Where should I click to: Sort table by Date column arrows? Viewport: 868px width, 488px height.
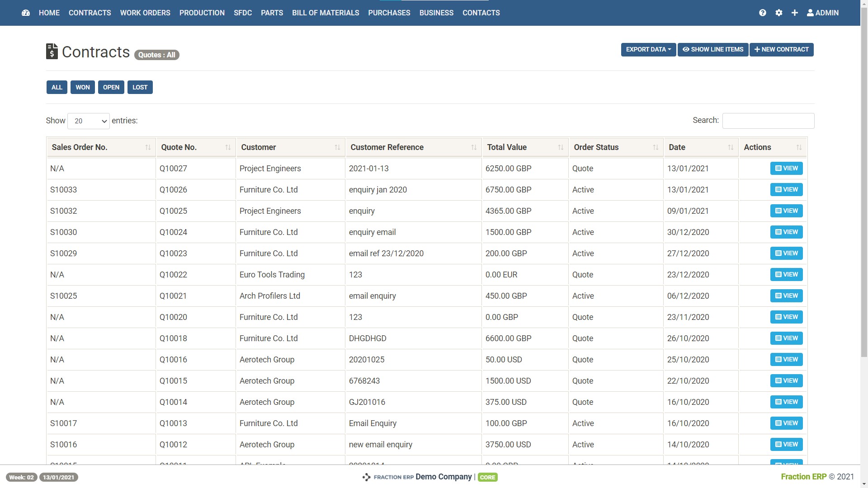click(x=731, y=147)
